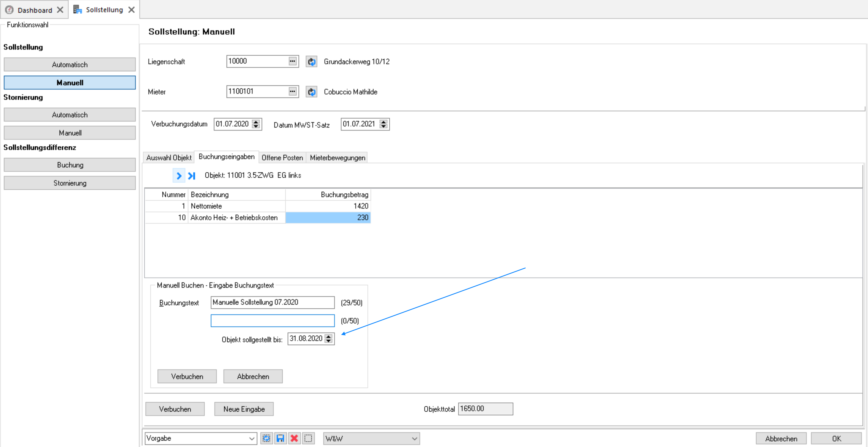Screen dimensions: 868x447
Task: Click the dotted selection square icon
Action: 308,438
